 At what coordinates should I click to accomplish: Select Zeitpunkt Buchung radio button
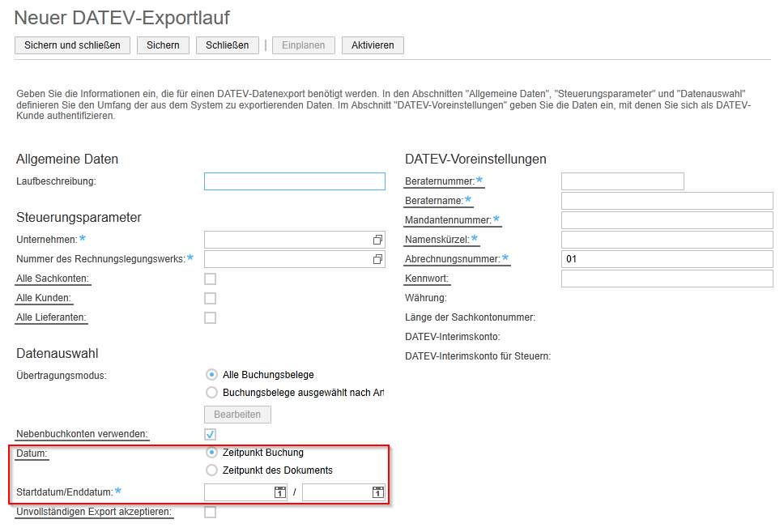pyautogui.click(x=211, y=453)
